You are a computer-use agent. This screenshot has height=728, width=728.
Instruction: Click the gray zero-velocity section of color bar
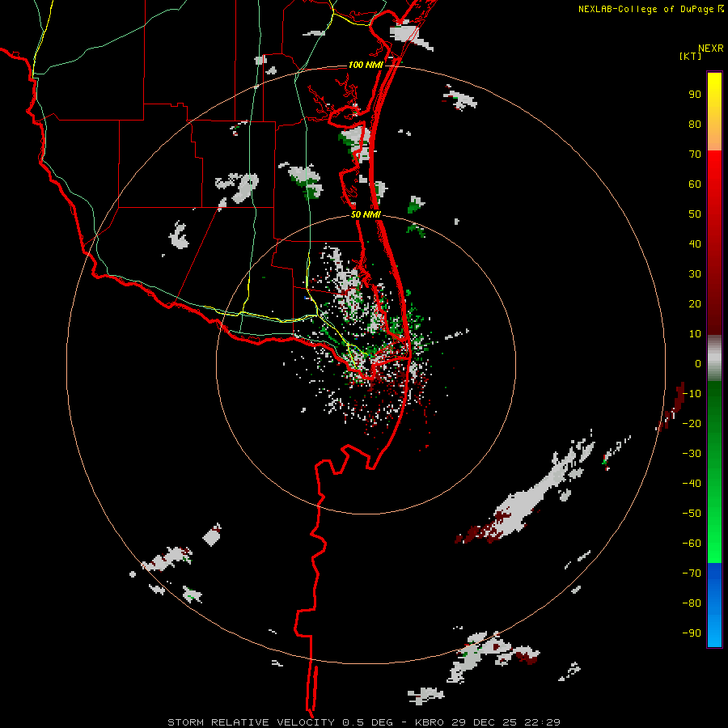[x=714, y=358]
